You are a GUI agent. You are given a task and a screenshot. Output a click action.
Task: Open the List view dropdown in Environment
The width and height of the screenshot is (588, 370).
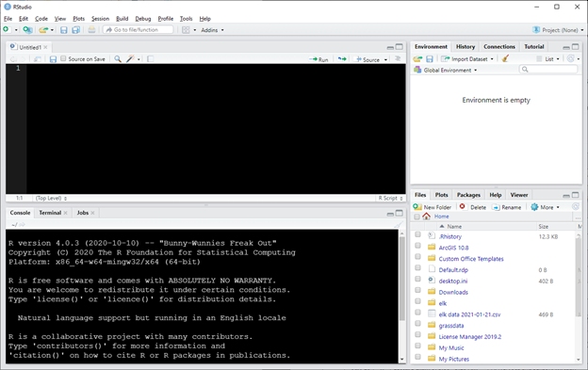[x=548, y=58]
